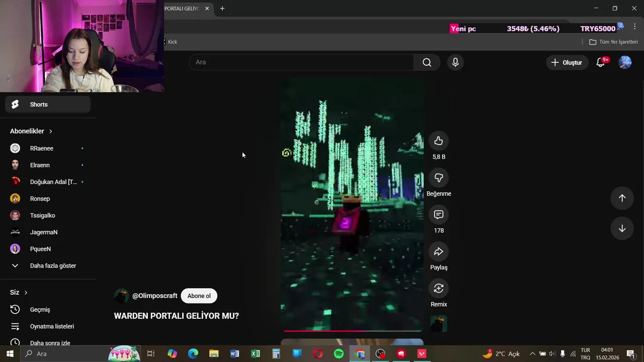This screenshot has height=362, width=644.
Task: Open Shorts in the sidebar
Action: [x=48, y=105]
